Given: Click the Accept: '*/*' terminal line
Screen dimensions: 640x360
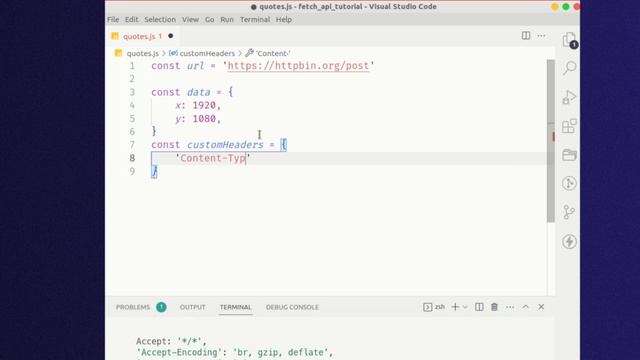Looking at the screenshot, I should pos(171,341).
